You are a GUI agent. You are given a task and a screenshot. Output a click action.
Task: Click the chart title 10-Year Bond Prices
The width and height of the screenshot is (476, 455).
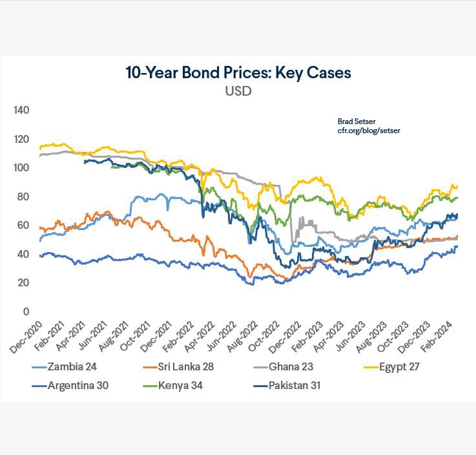coord(238,72)
